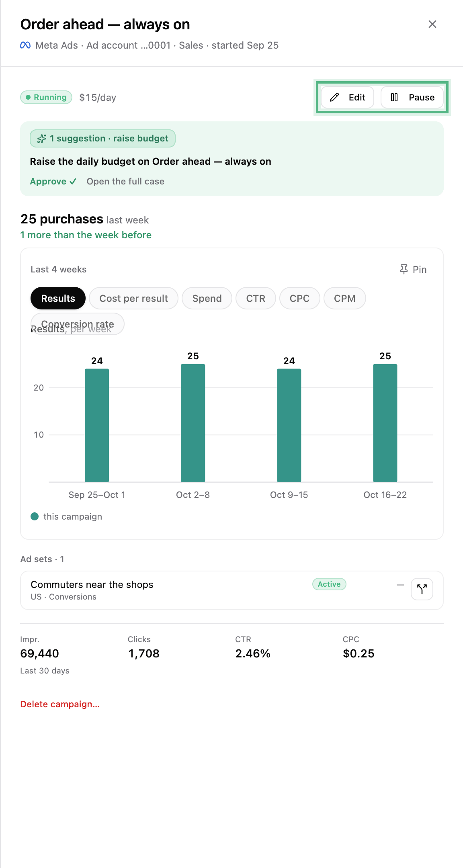
Task: Click the sparkle icon on the suggestion badge
Action: pyautogui.click(x=42, y=139)
